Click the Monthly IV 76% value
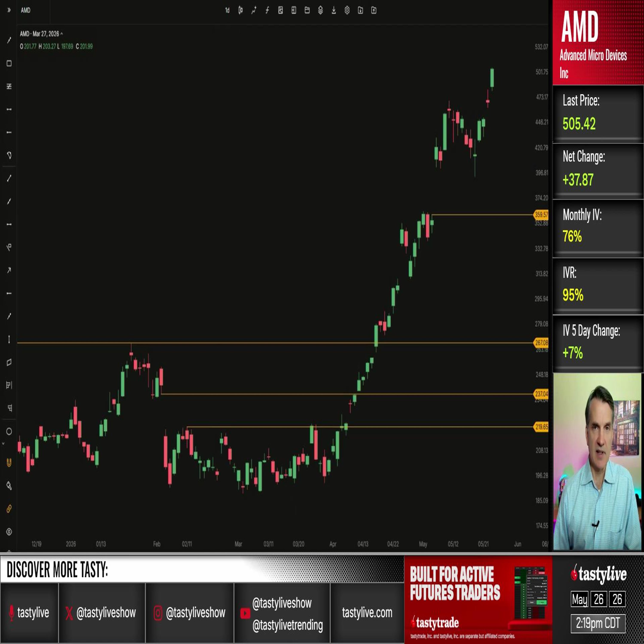 [x=572, y=237]
